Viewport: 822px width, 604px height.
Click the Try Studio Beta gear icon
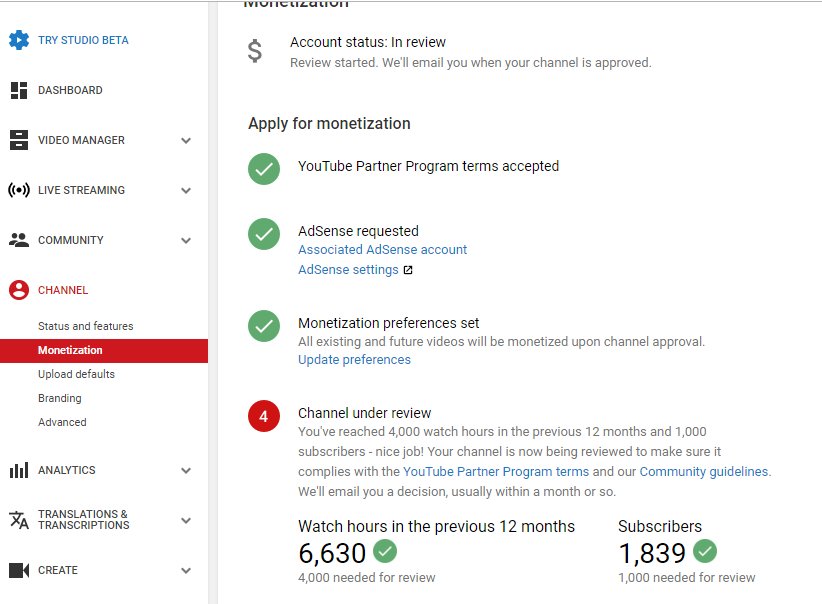(x=19, y=40)
